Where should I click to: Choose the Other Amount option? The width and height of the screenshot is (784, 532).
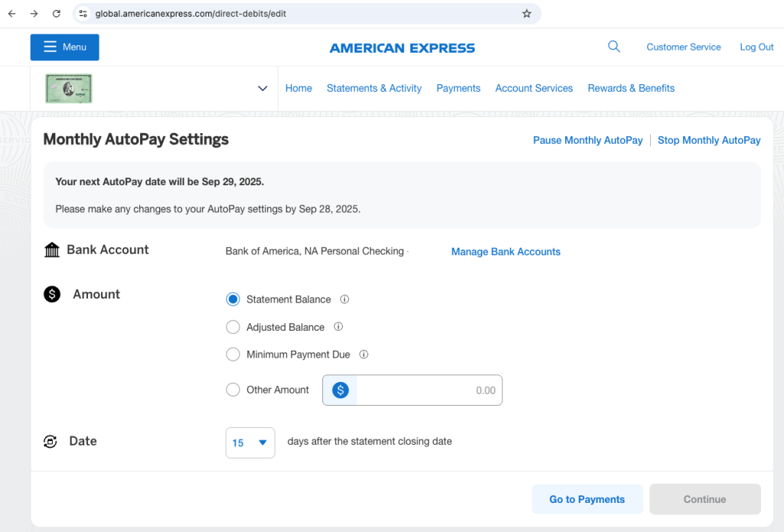pyautogui.click(x=233, y=390)
